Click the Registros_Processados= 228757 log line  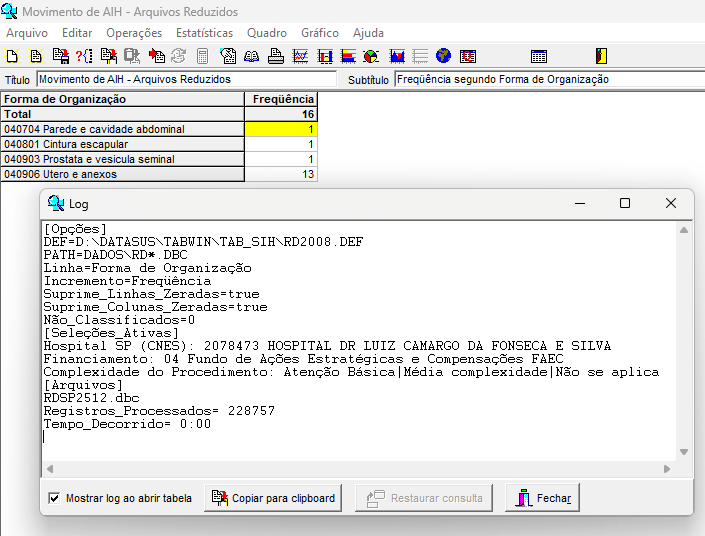159,411
